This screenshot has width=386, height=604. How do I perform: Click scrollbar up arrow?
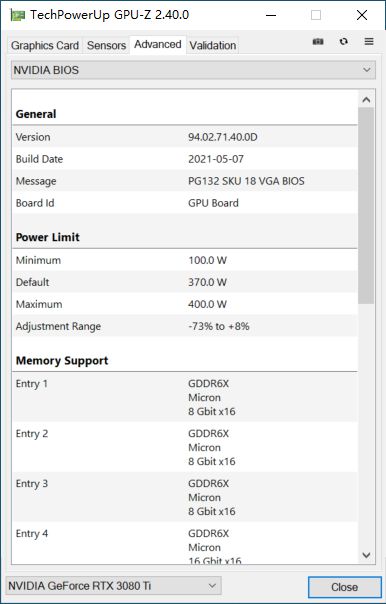tap(366, 100)
